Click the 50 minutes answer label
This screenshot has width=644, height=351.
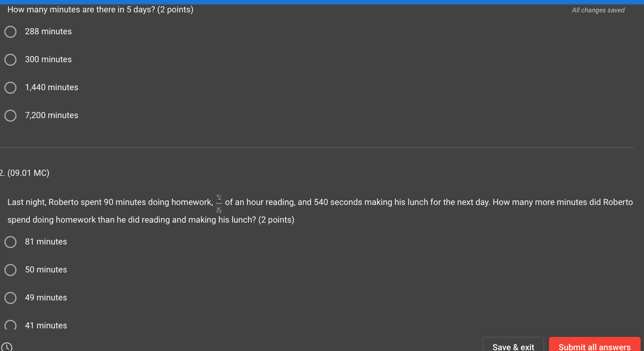(46, 270)
